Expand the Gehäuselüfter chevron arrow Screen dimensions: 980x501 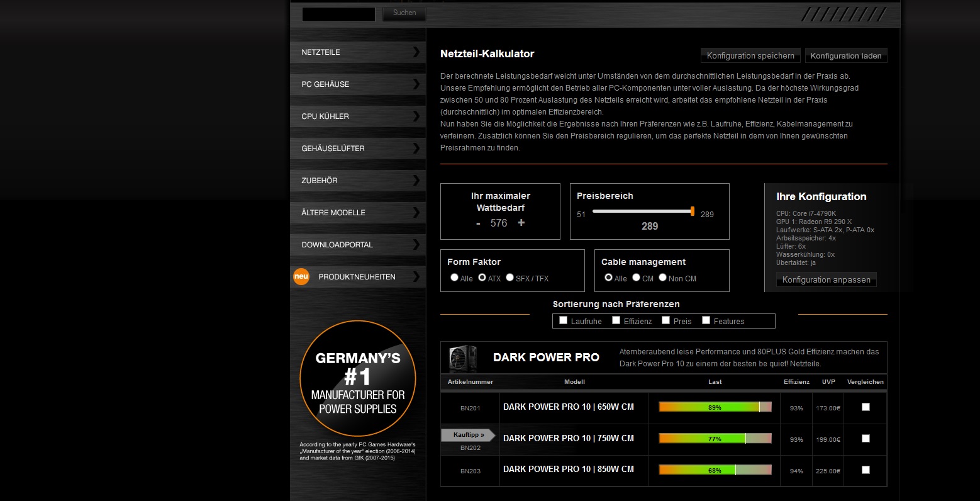pyautogui.click(x=416, y=148)
